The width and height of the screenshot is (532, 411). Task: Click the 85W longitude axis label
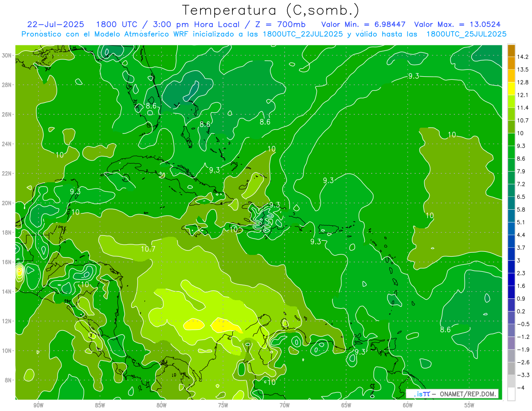tap(100, 405)
